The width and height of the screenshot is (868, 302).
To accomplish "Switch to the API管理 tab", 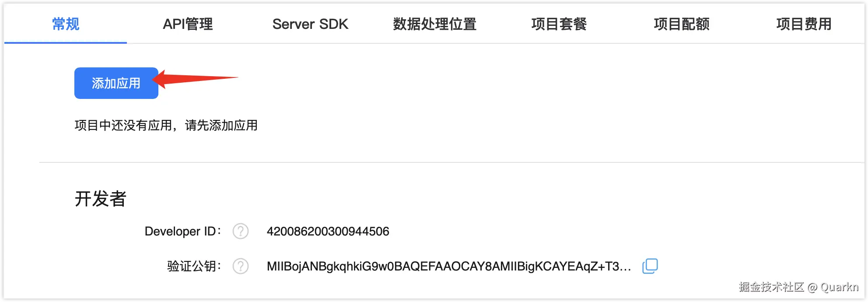I will (x=188, y=24).
